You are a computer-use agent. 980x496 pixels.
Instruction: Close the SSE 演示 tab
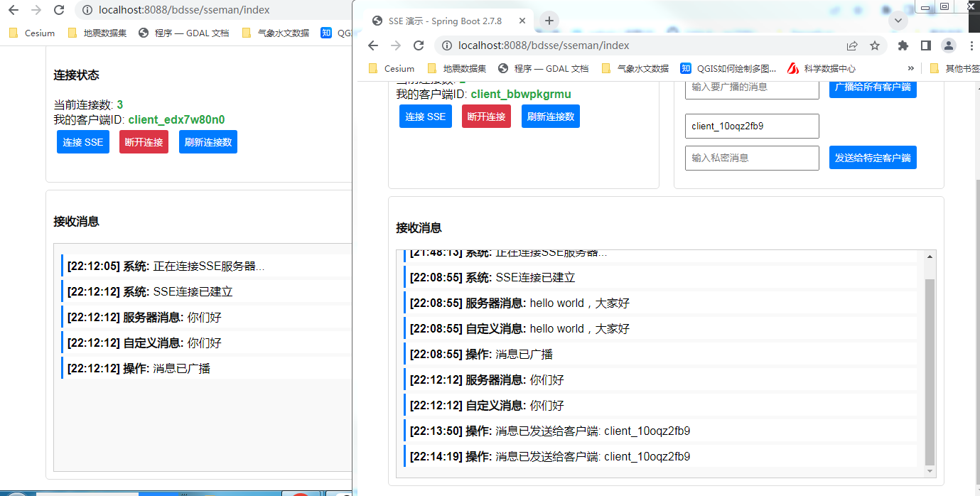tap(523, 21)
